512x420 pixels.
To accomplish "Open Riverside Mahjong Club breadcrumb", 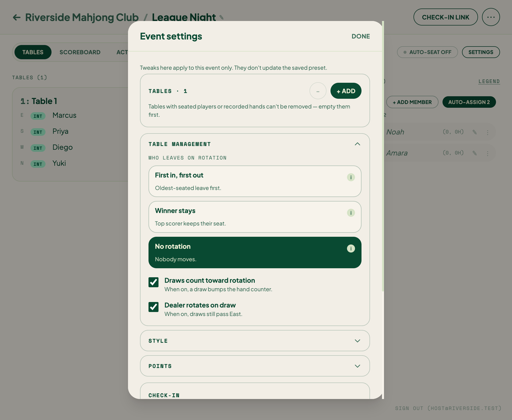I will click(82, 17).
